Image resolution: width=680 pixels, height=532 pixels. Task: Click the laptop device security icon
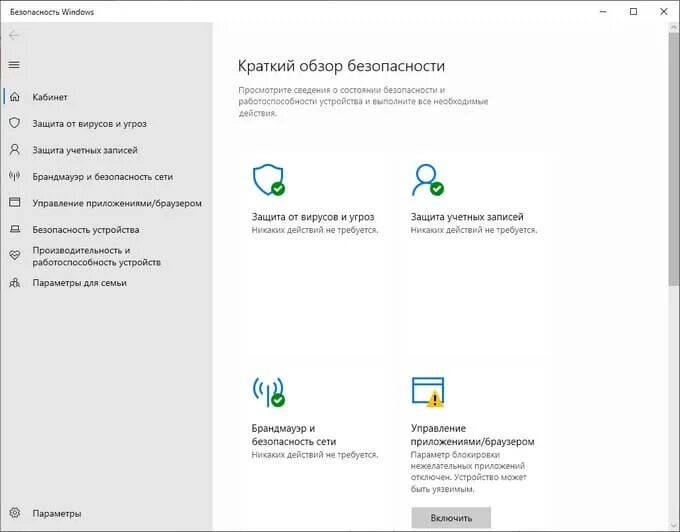click(15, 229)
